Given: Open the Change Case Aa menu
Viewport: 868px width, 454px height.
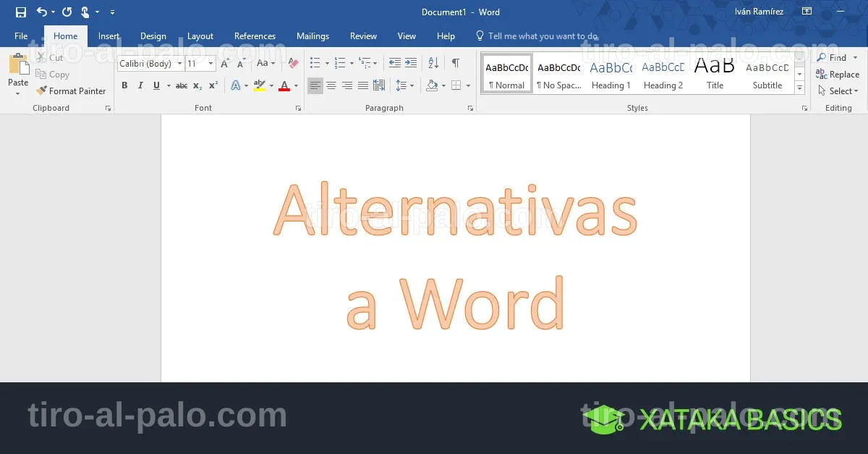Looking at the screenshot, I should 265,64.
